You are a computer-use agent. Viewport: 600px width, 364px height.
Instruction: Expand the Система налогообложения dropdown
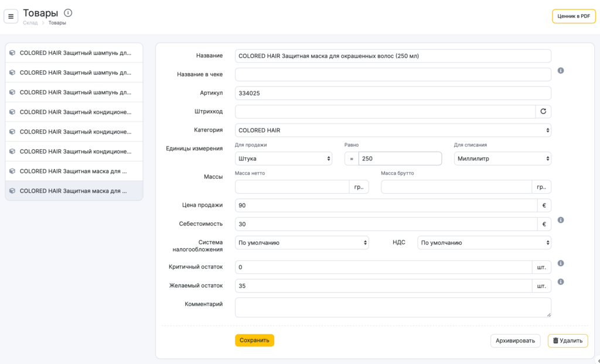pos(302,242)
